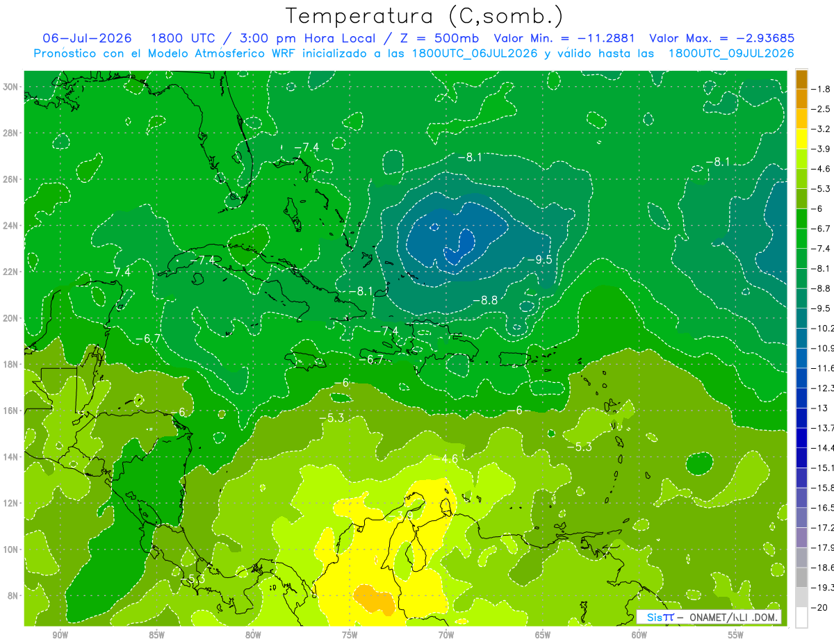Click the 80W longitude axis label
Image resolution: width=834 pixels, height=644 pixels.
(x=253, y=635)
